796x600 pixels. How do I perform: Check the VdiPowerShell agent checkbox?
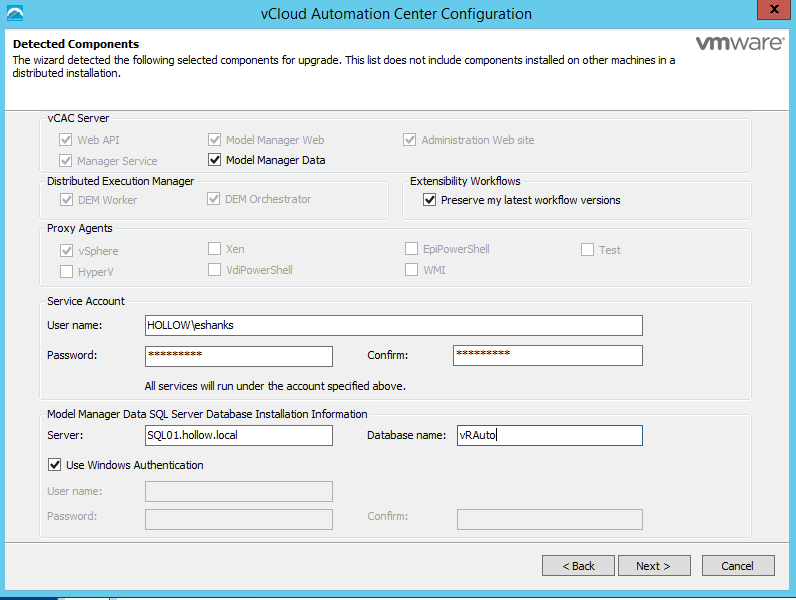215,270
